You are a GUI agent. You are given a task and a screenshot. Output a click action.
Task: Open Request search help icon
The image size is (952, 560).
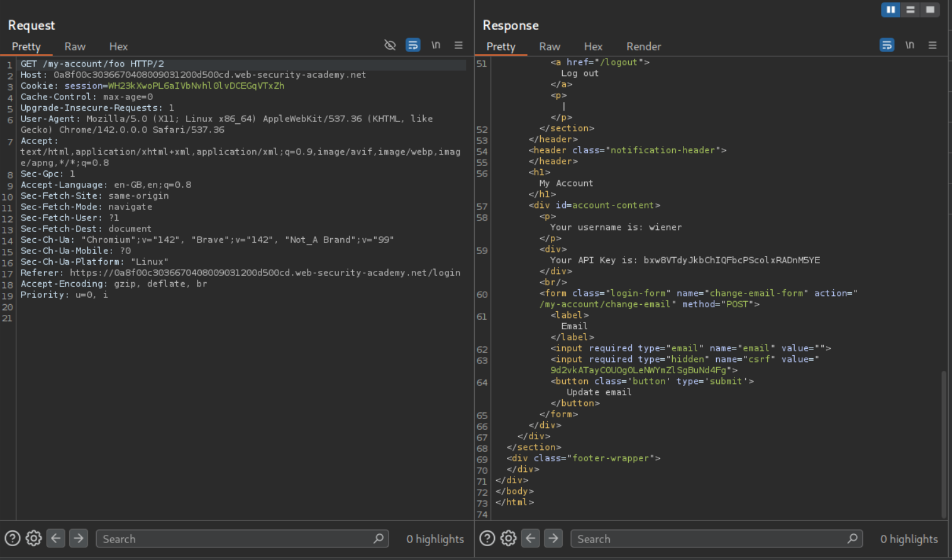[13, 539]
